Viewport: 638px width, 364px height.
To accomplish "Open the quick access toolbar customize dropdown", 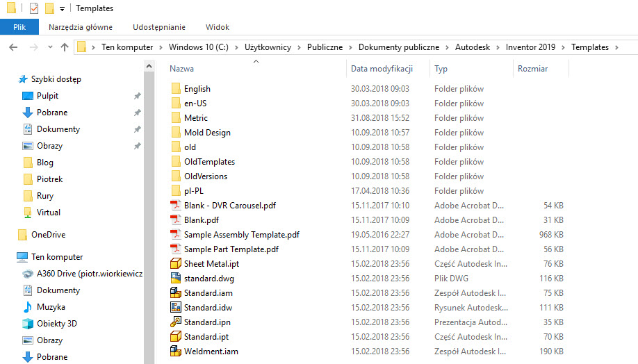I will (x=62, y=9).
